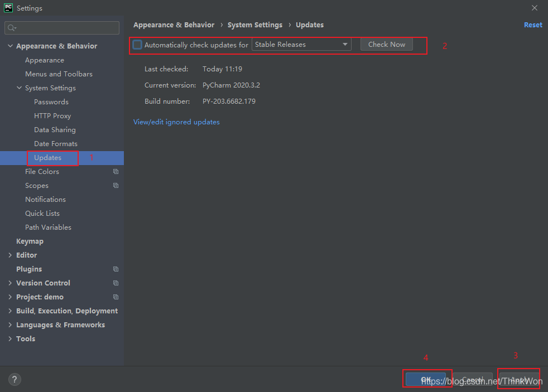Select Appearance settings page
The height and width of the screenshot is (392, 548).
45,60
